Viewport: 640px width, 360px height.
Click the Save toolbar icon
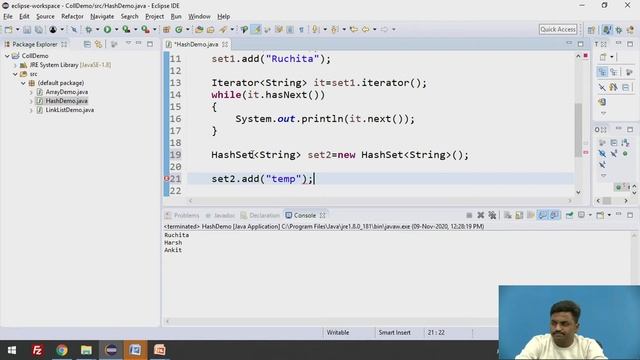pyautogui.click(x=27, y=29)
